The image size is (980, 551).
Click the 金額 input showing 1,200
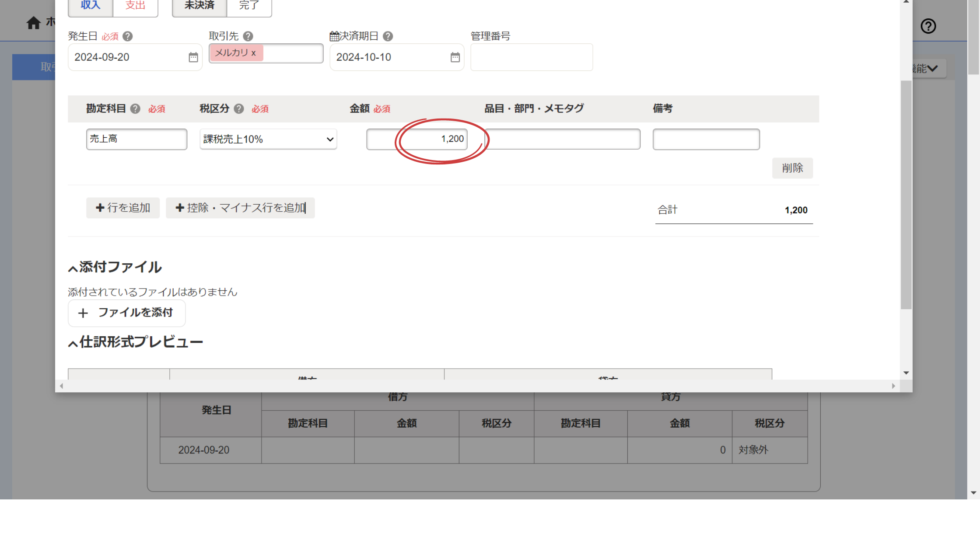(x=416, y=139)
